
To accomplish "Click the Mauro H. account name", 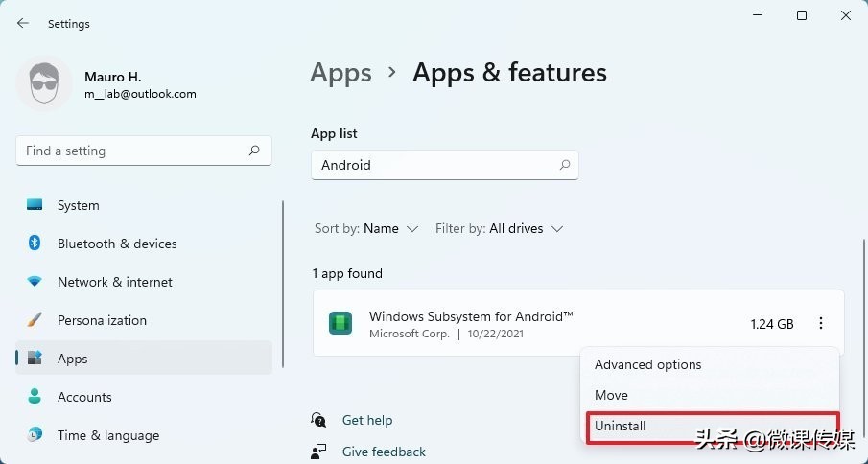I will pos(113,77).
